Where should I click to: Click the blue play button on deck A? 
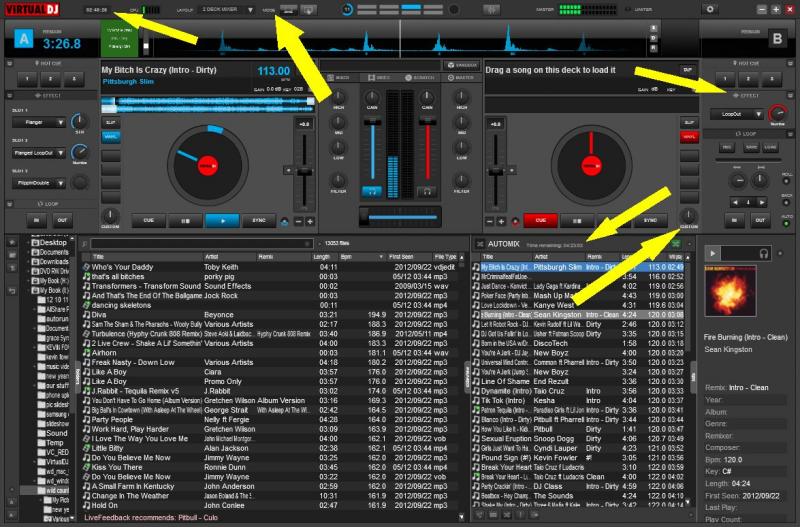(x=222, y=221)
